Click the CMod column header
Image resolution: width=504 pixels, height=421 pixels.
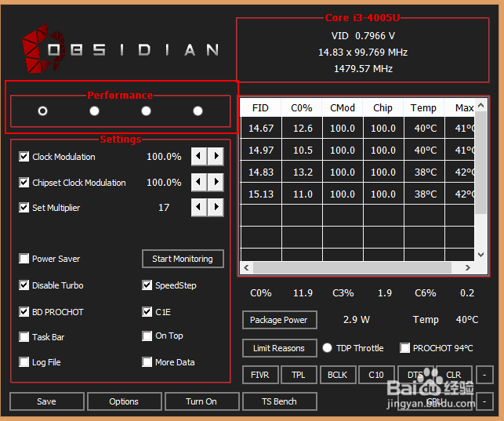click(x=343, y=108)
